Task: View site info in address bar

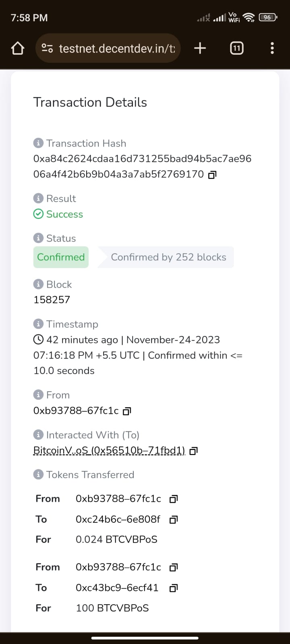Action: (47, 48)
